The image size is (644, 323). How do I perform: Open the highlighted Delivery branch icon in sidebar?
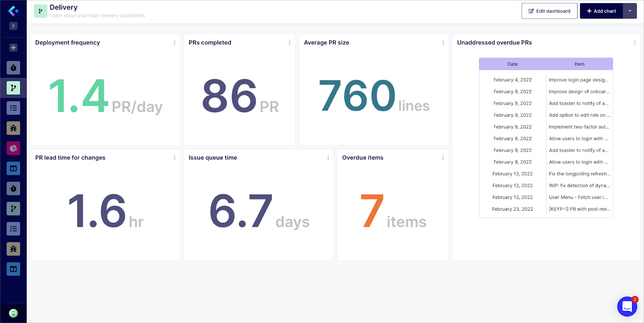[13, 88]
